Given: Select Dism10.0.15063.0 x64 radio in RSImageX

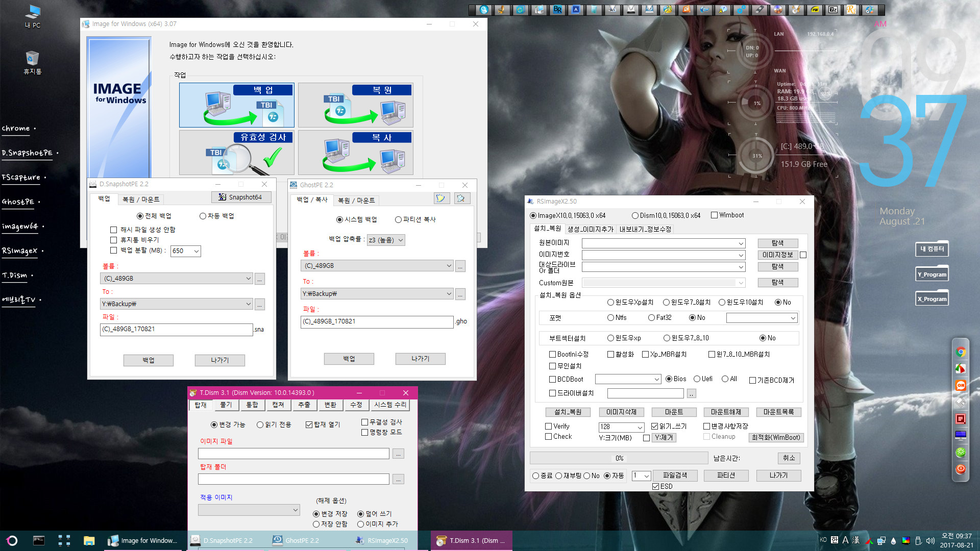Looking at the screenshot, I should point(635,215).
